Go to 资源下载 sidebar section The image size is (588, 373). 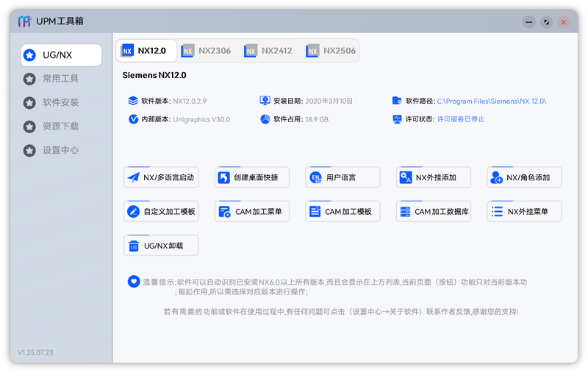point(60,127)
